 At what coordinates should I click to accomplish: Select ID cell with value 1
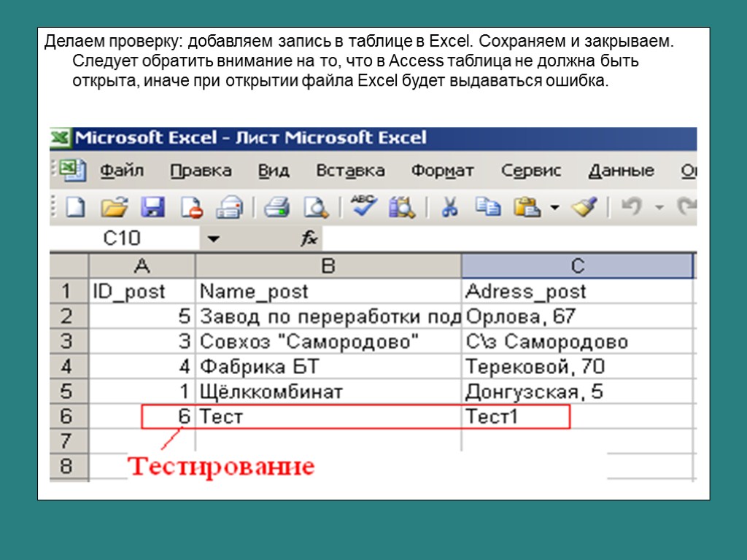142,391
